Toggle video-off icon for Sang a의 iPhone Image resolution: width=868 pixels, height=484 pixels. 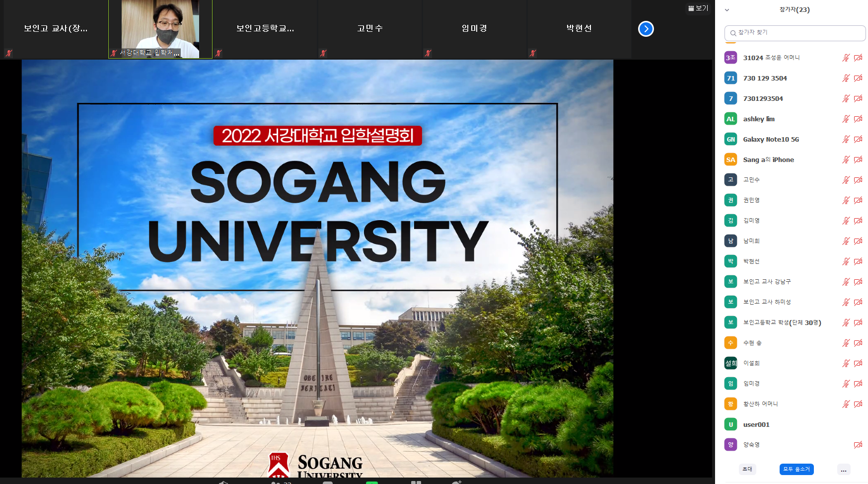point(858,160)
